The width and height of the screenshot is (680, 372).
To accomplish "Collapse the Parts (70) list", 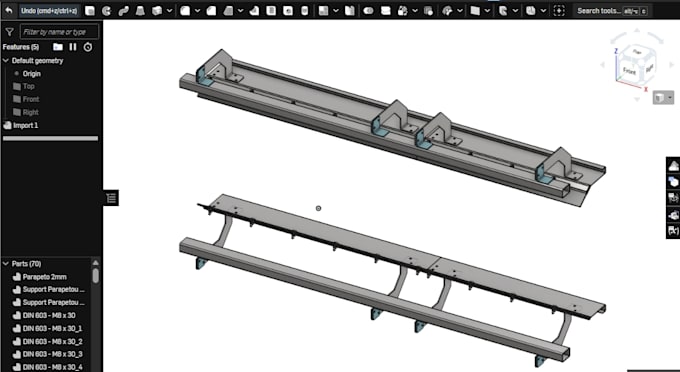I will tap(6, 264).
